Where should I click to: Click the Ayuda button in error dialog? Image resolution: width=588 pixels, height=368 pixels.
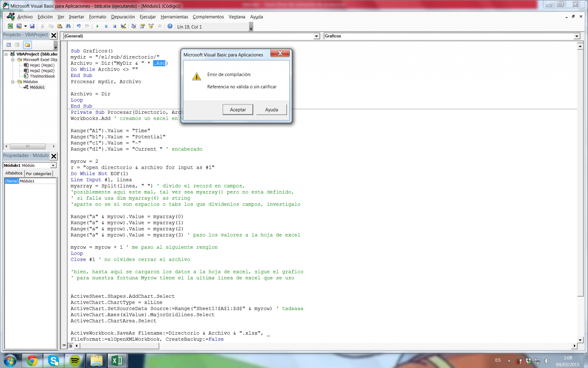[x=271, y=109]
